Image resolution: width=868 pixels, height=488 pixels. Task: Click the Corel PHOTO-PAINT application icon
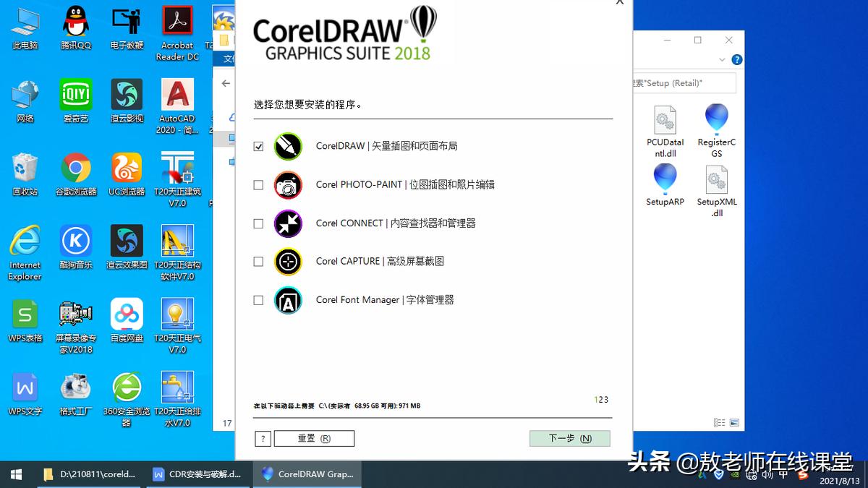click(x=288, y=185)
